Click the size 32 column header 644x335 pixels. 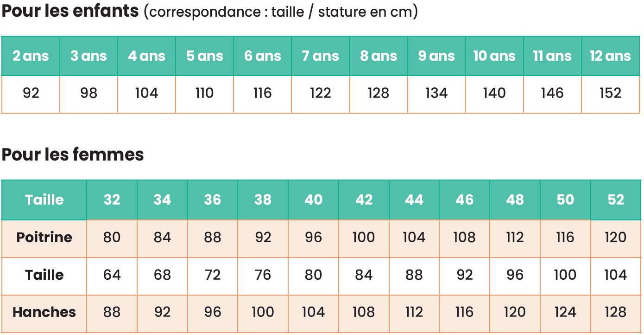coord(112,200)
